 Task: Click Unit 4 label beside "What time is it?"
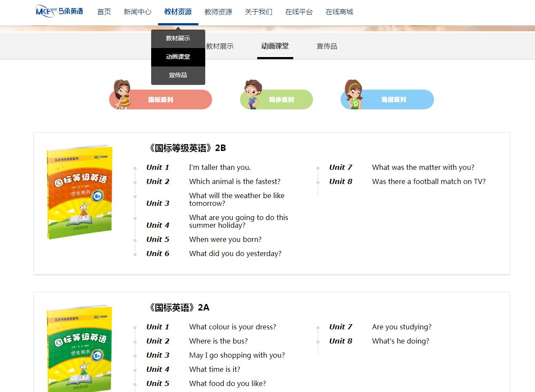coord(158,370)
